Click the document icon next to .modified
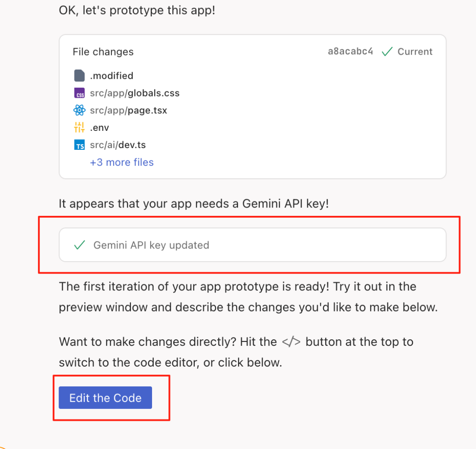This screenshot has width=476, height=449. (79, 75)
